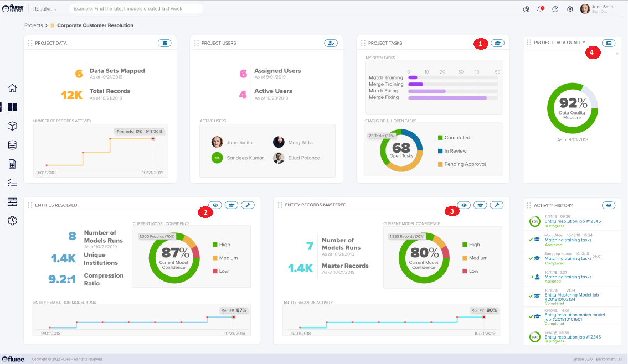This screenshot has width=628, height=364.
Task: Open the pie chart icon in top bar
Action: 526,9
